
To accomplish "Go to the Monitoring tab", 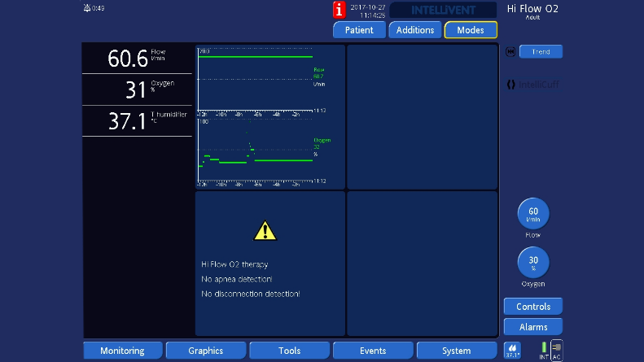I will [122, 351].
